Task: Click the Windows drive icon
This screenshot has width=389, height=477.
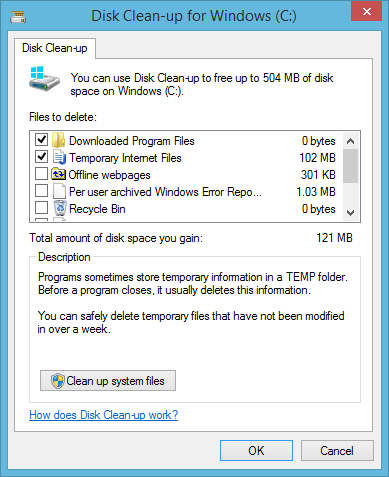Action: tap(44, 79)
